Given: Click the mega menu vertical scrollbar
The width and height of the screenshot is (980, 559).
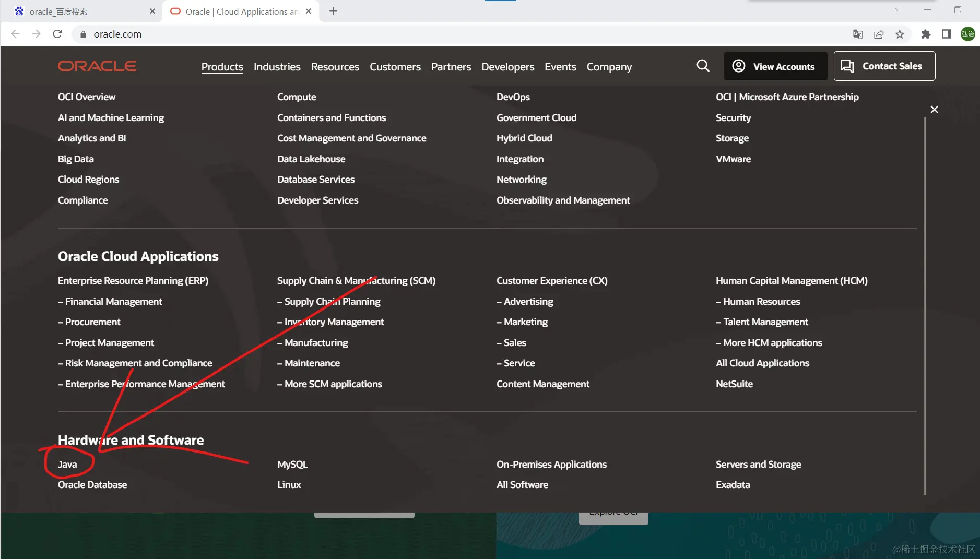Looking at the screenshot, I should (925, 306).
